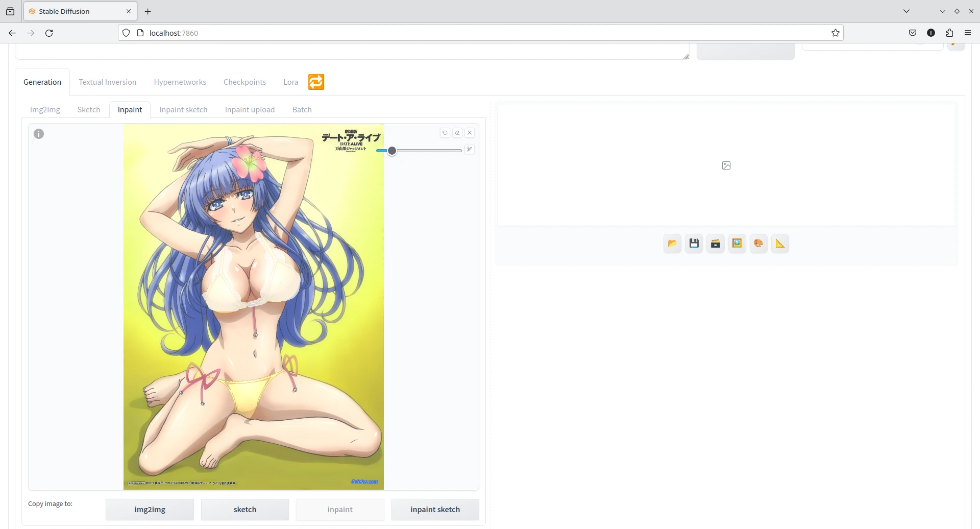Open Firefox View recent browsing icon
Screen dimensions: 980x529
10,11
